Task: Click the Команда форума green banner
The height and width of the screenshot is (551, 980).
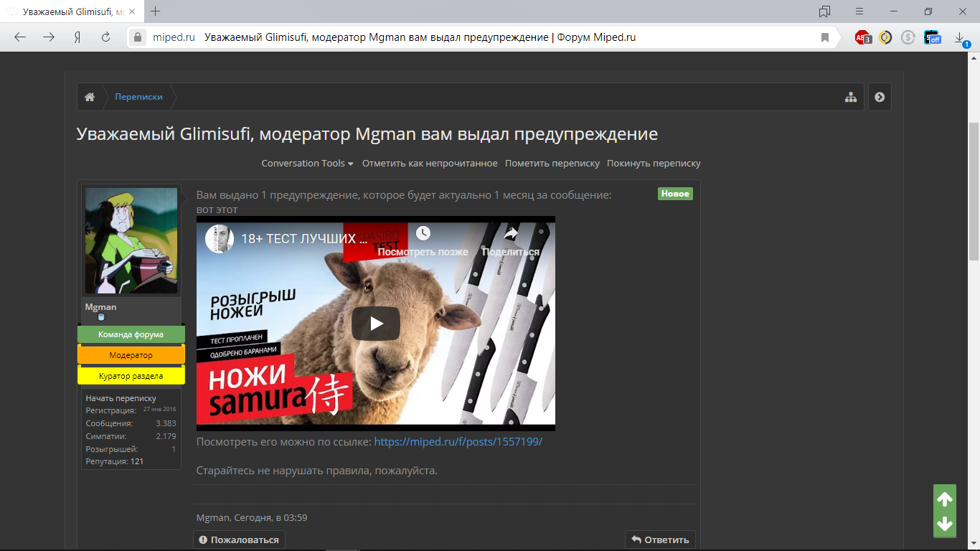Action: pyautogui.click(x=131, y=334)
